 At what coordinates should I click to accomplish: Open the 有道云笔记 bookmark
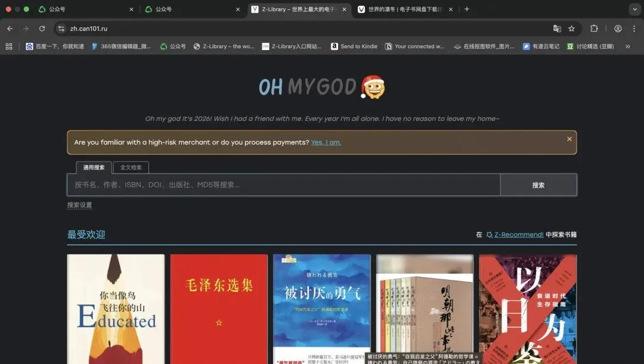click(541, 47)
